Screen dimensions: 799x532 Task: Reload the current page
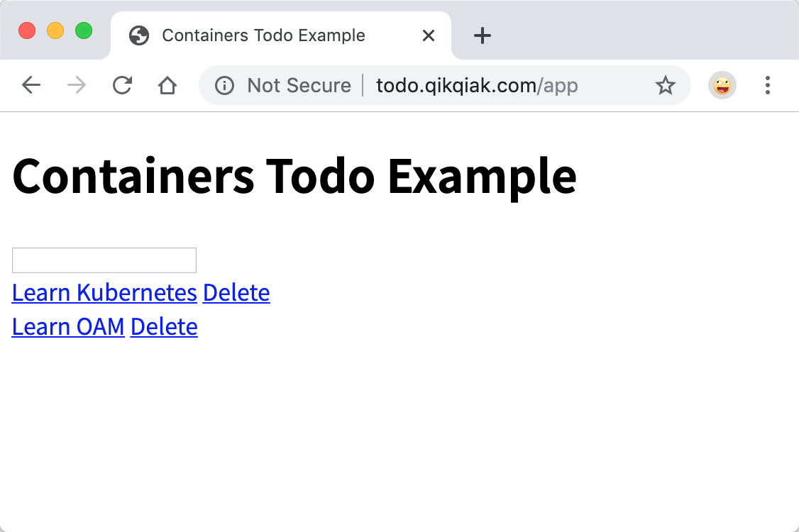coord(122,85)
